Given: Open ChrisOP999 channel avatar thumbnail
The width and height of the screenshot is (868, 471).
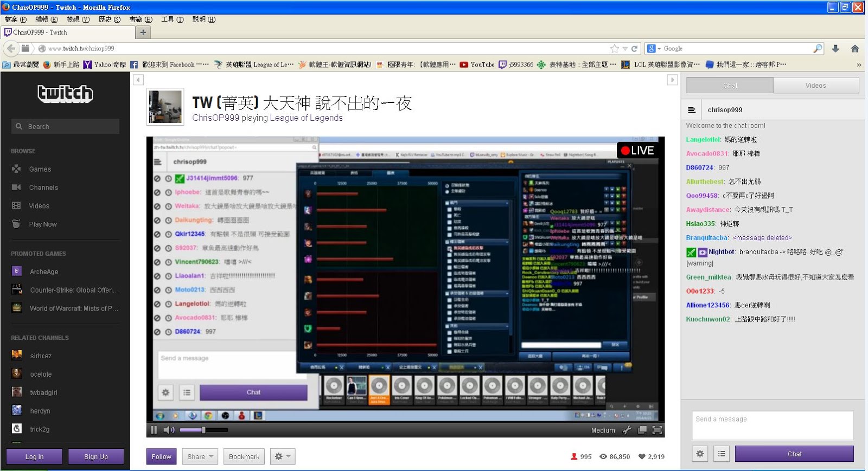Looking at the screenshot, I should click(x=165, y=106).
